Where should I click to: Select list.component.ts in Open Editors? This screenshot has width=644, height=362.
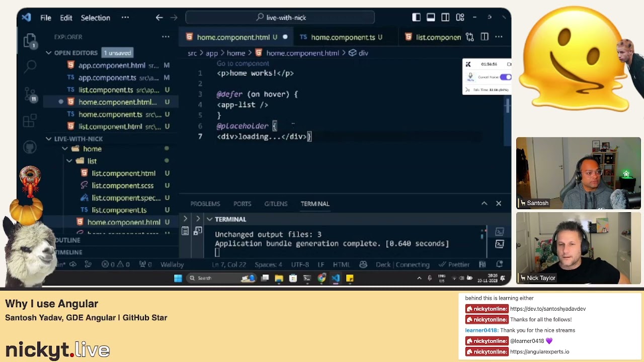pyautogui.click(x=106, y=90)
